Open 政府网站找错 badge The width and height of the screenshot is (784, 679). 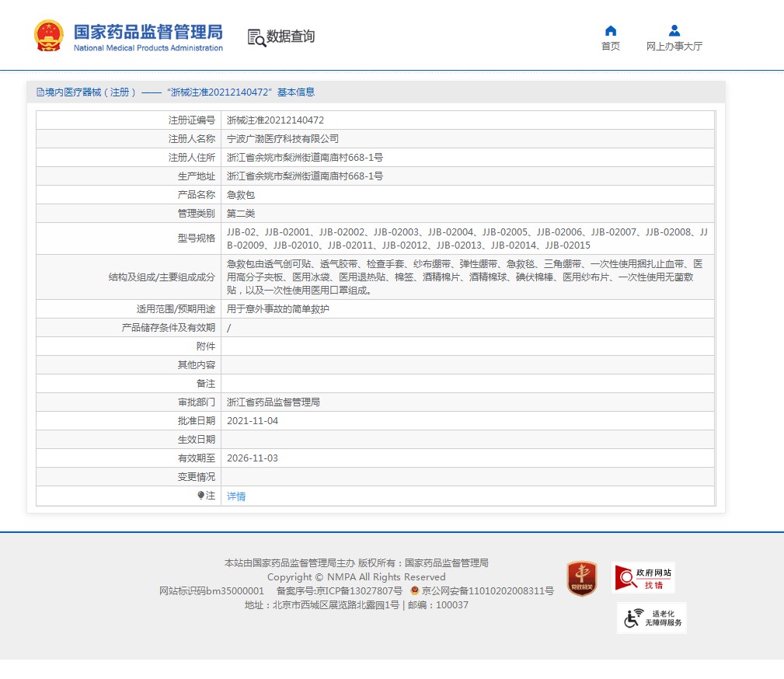click(643, 577)
